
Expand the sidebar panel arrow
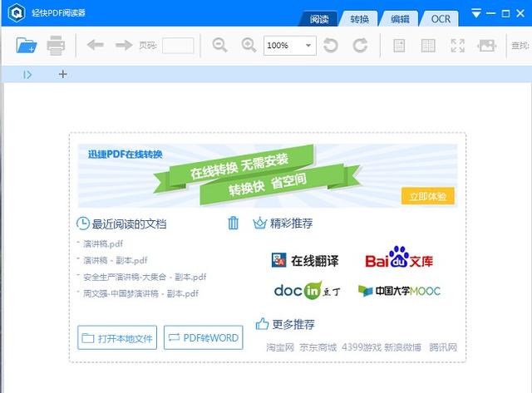[x=27, y=75]
